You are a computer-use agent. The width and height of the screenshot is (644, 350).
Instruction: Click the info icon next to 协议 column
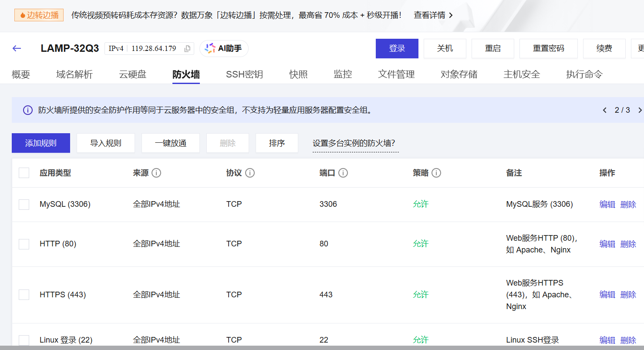click(250, 173)
